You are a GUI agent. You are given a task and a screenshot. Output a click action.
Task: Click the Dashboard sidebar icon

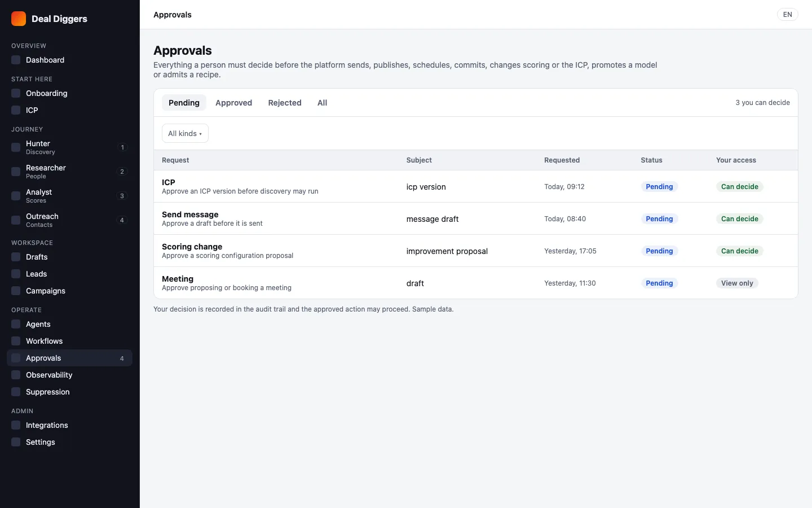tap(16, 60)
